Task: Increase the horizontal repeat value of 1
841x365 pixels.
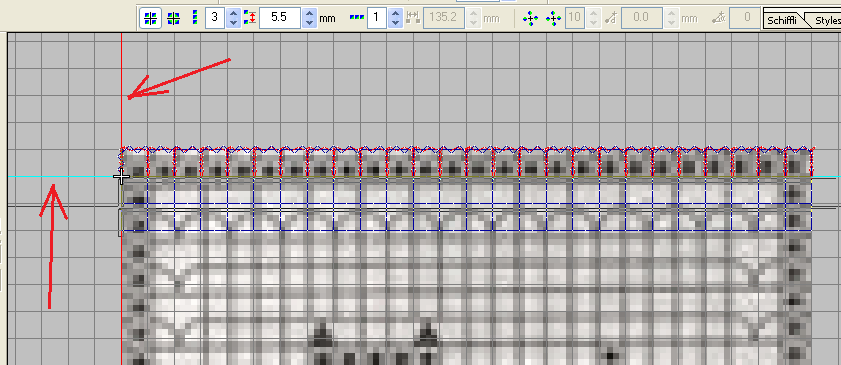Action: point(395,13)
